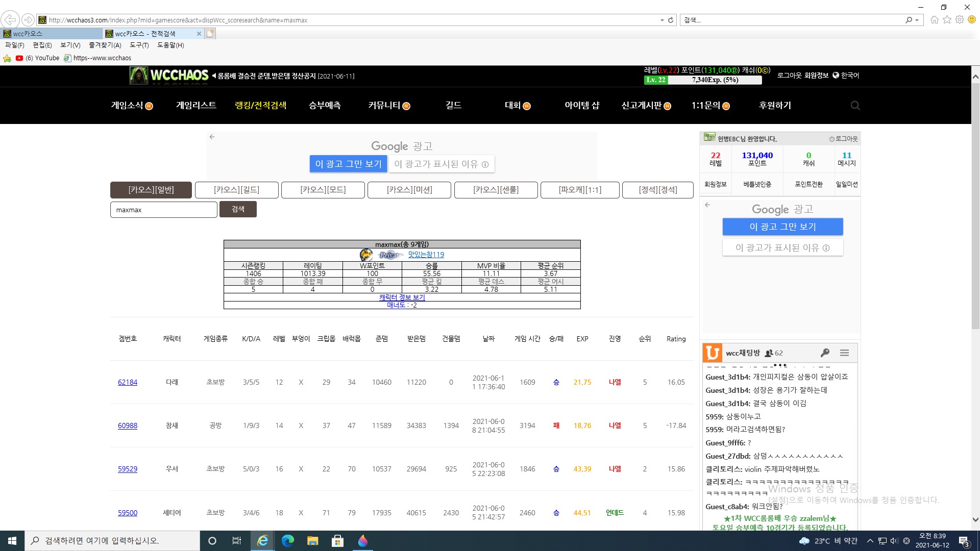Launch Microsoft Edge from taskbar
This screenshot has width=980, height=551.
(287, 541)
